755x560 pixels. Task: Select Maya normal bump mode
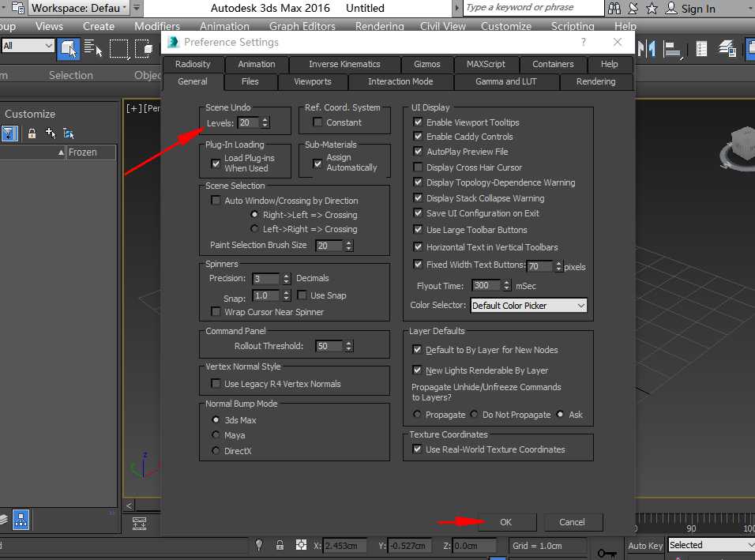(216, 434)
